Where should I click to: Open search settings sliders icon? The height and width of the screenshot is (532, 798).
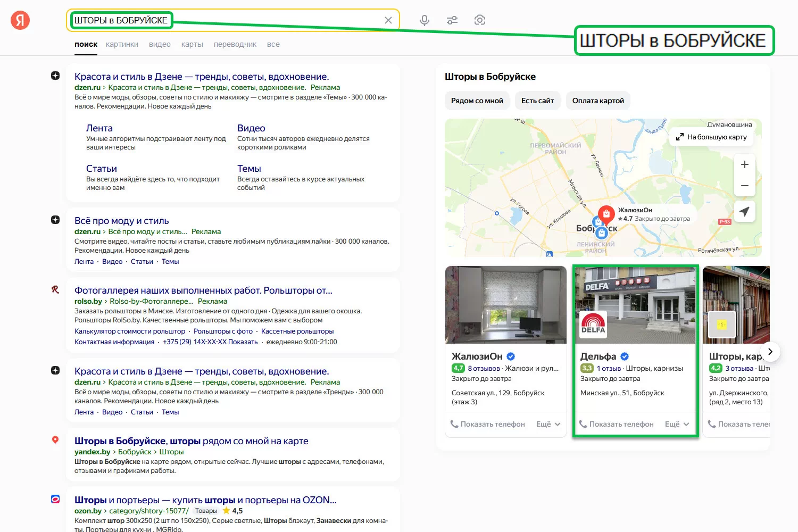coord(452,20)
